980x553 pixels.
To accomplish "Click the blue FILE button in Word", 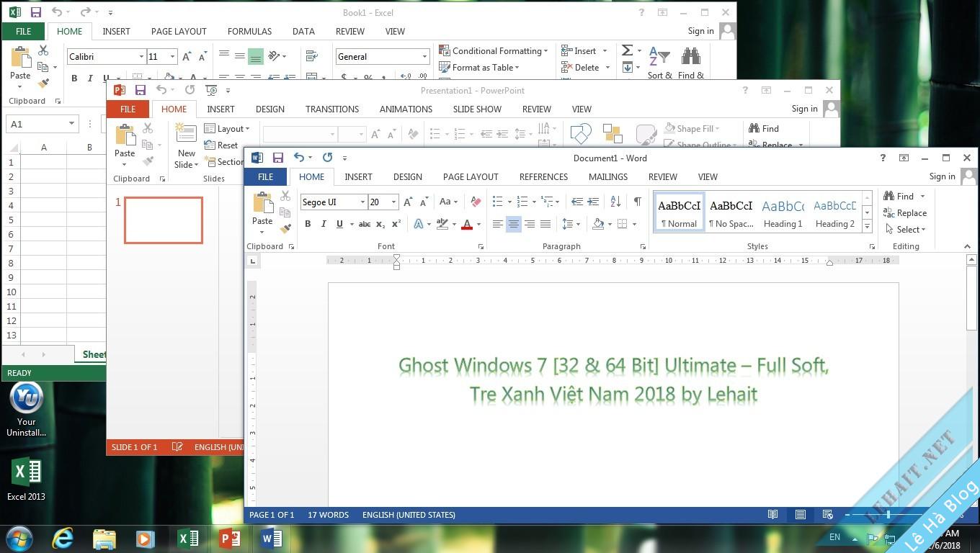I will [265, 176].
